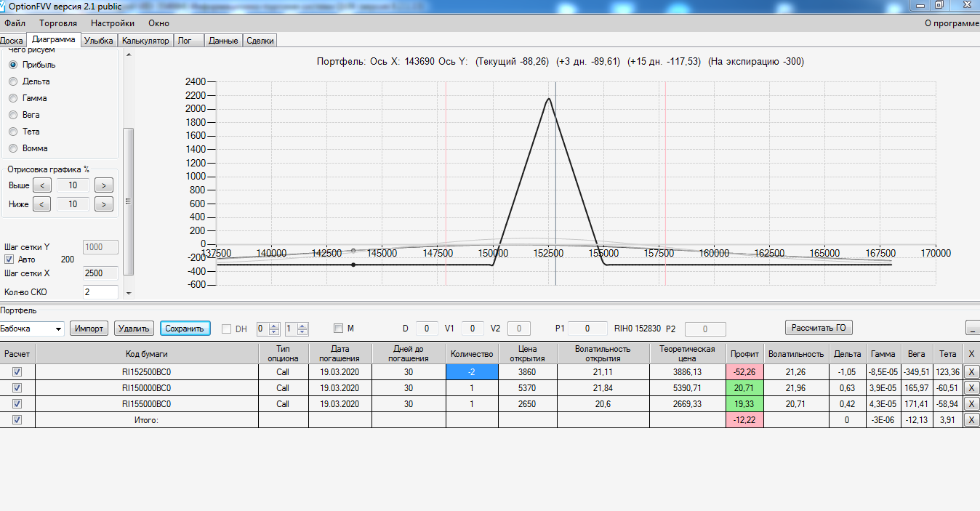Decrease the Ниже percentage with left arrow
The image size is (980, 511).
point(42,204)
